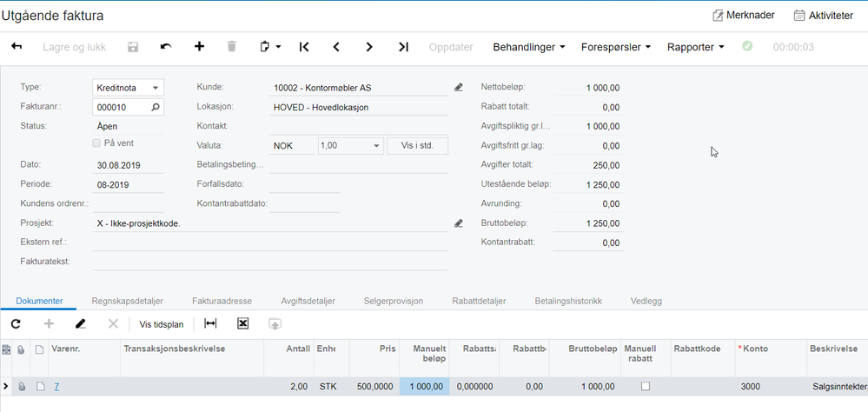This screenshot has width=868, height=412.
Task: Jump to the first record
Action: coord(303,47)
